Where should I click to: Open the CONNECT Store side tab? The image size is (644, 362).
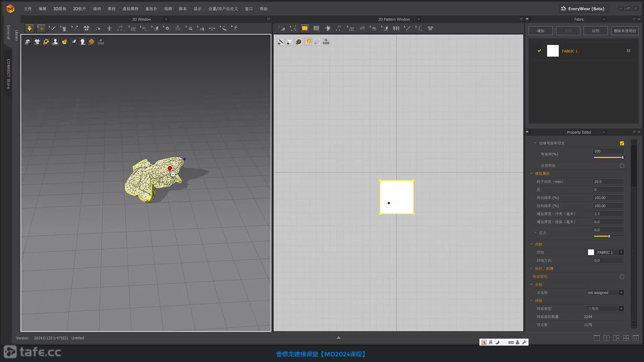pos(8,74)
